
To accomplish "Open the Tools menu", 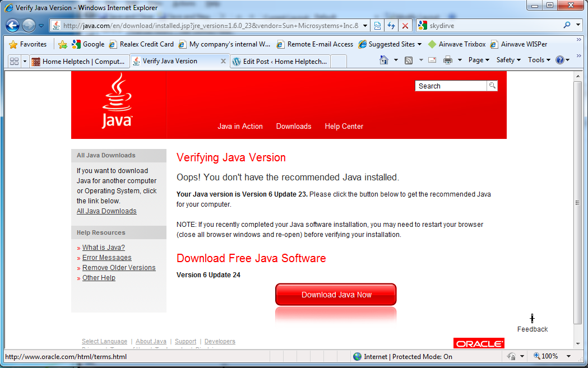I will (539, 60).
